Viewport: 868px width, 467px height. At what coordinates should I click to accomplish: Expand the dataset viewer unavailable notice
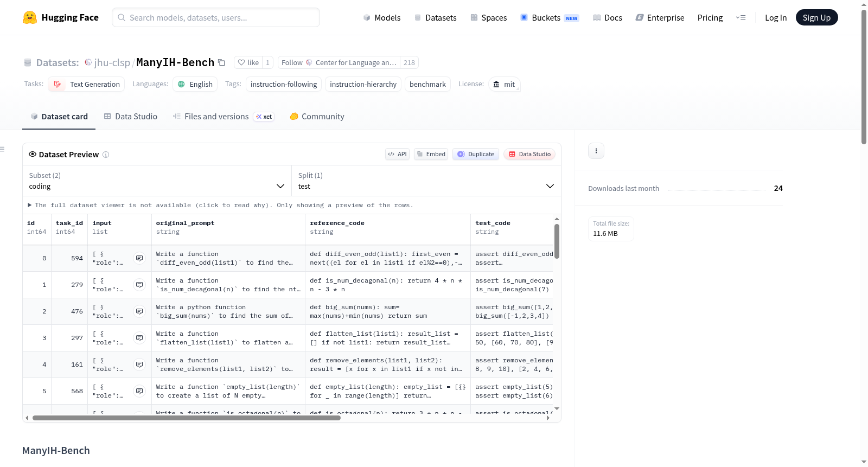(x=220, y=205)
